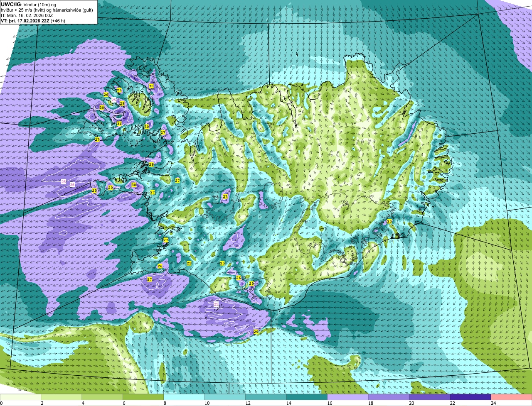Viewport: 532px width, 406px height.
Task: Click the 4–6 m/s legend color swatch
Action: [102, 397]
